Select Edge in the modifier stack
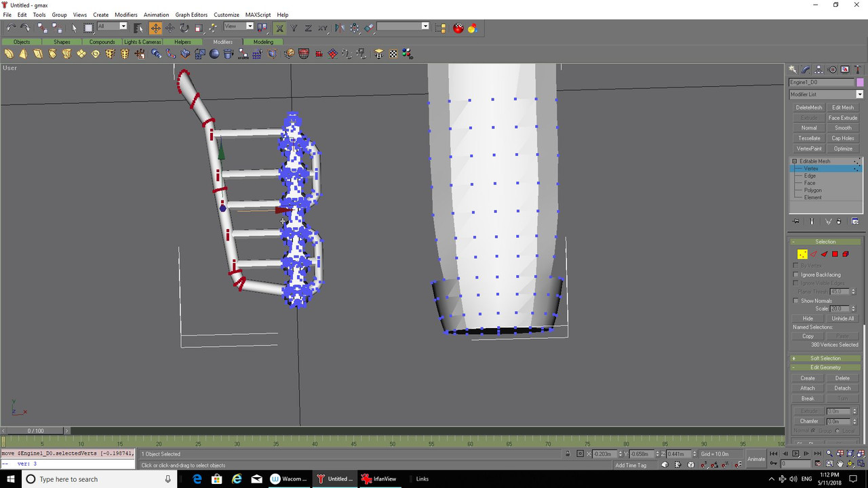The width and height of the screenshot is (868, 488). coord(810,176)
